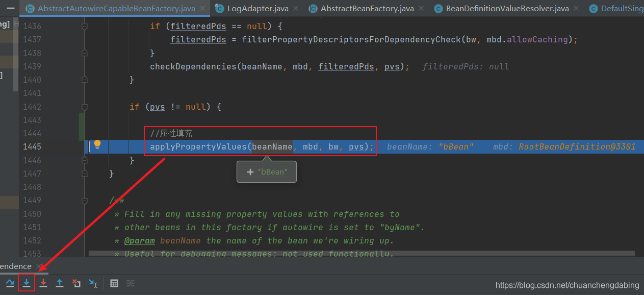Toggle a breakpoint on line number 1439
The height and width of the screenshot is (295, 644).
[32, 66]
